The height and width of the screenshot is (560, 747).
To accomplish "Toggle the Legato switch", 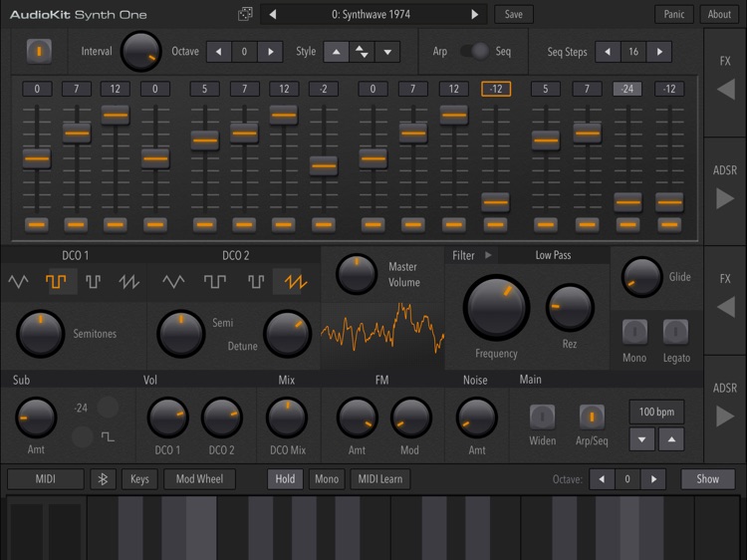I will 675,332.
